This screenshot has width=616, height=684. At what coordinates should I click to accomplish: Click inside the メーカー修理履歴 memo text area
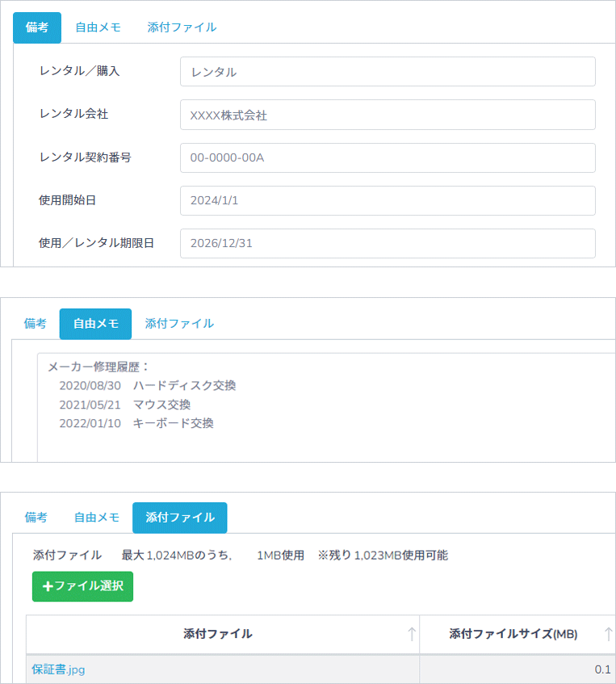(326, 408)
